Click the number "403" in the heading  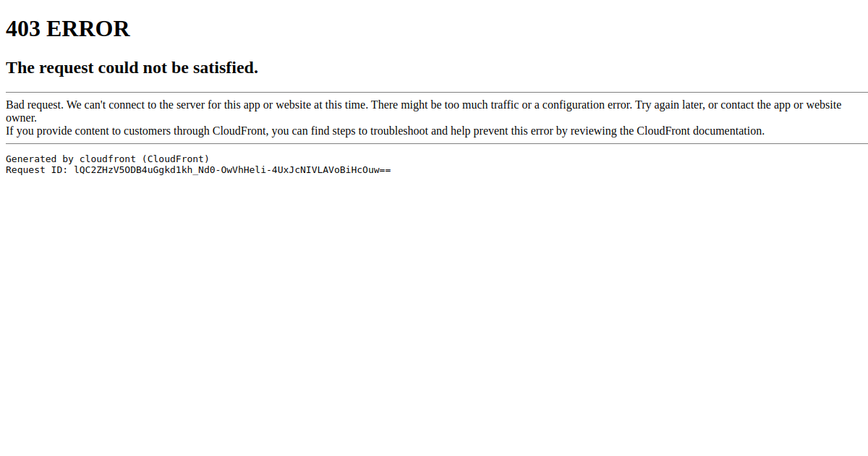tap(24, 29)
